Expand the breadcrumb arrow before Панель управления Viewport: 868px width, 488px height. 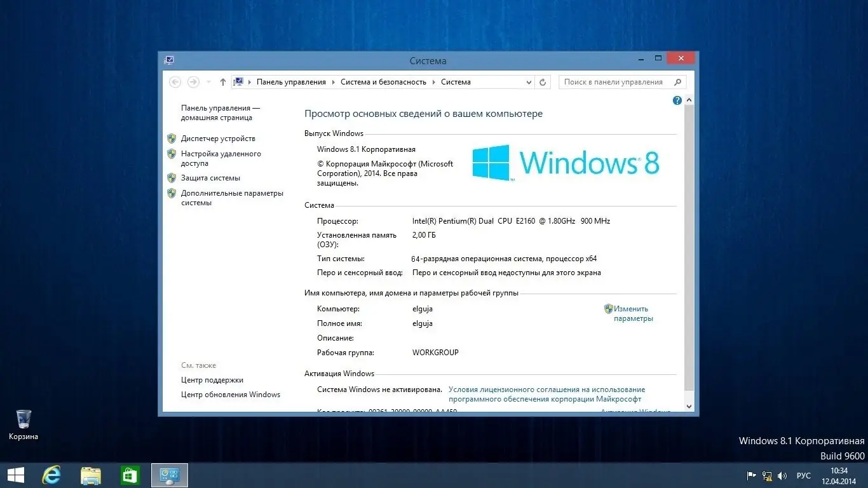pos(250,82)
